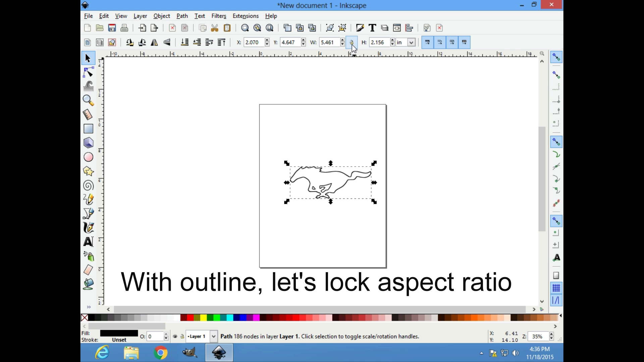
Task: Select the Measure ruler tool
Action: pos(88,115)
